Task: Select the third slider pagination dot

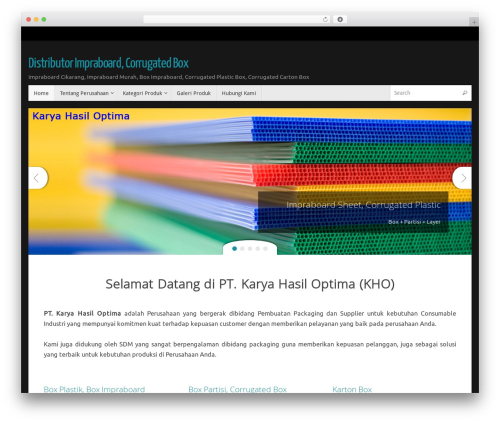Action: point(250,249)
